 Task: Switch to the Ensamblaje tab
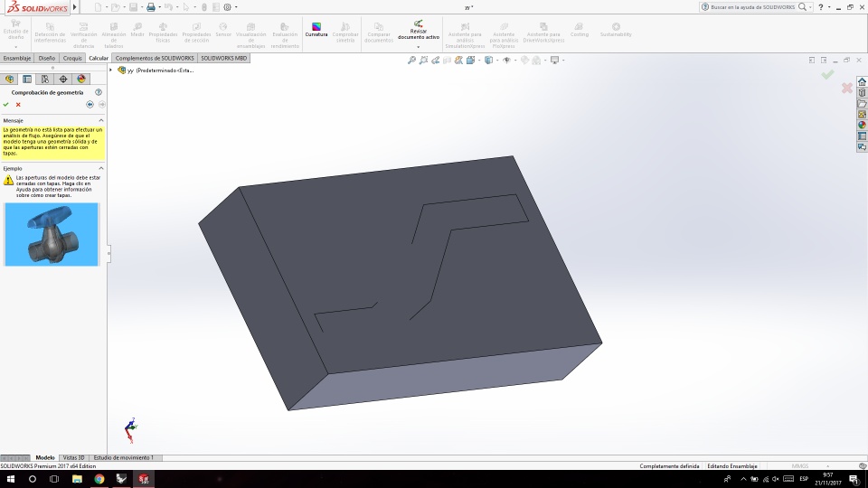(17, 58)
